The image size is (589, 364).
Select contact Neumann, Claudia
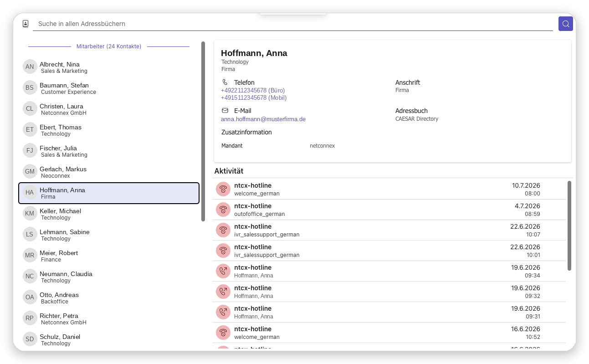click(x=109, y=277)
